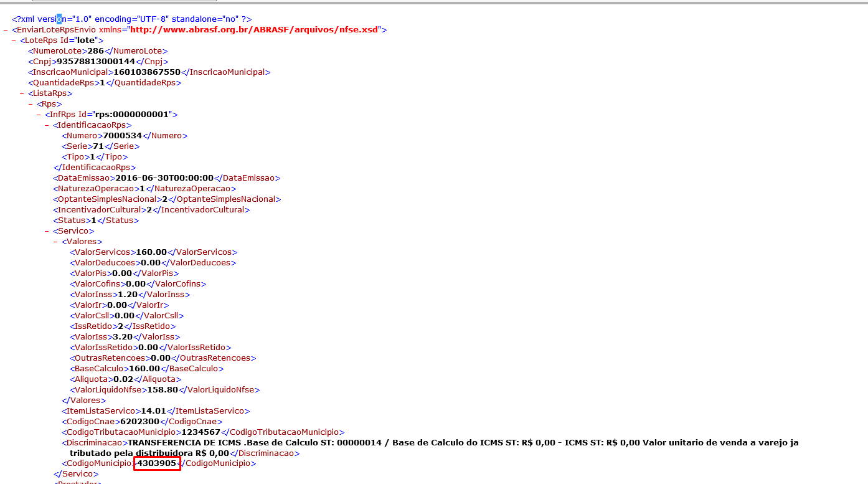This screenshot has width=868, height=484.
Task: Select the ValorIss value 3.20
Action: (123, 337)
